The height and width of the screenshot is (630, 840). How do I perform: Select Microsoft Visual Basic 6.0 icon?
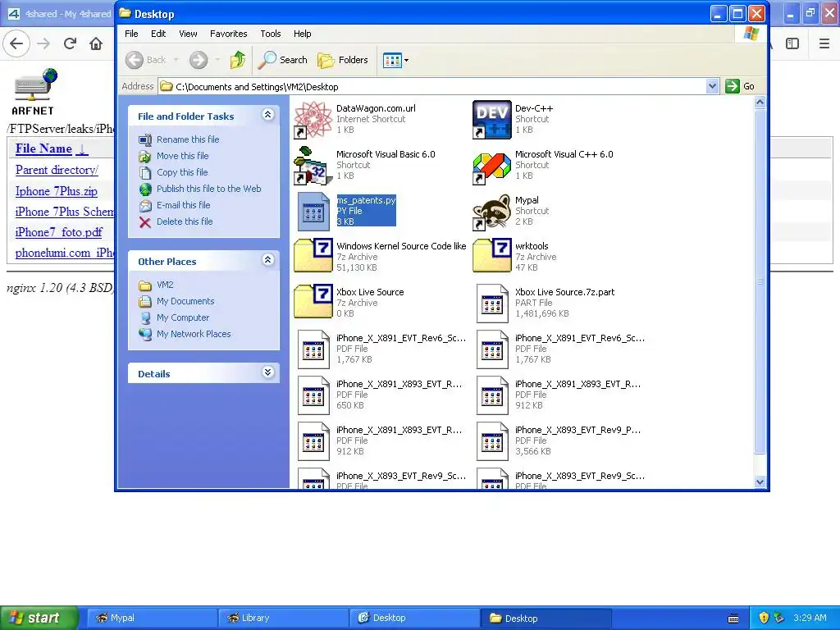[x=313, y=165]
